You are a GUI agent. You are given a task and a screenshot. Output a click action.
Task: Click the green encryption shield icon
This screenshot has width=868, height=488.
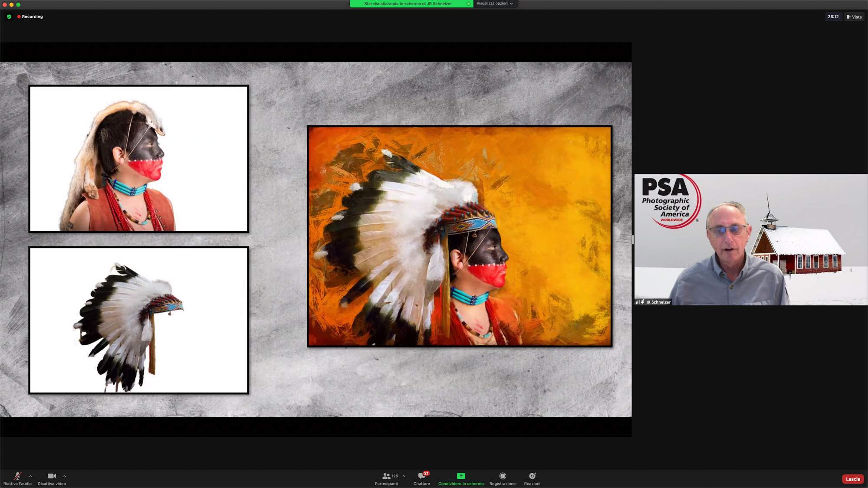9,16
